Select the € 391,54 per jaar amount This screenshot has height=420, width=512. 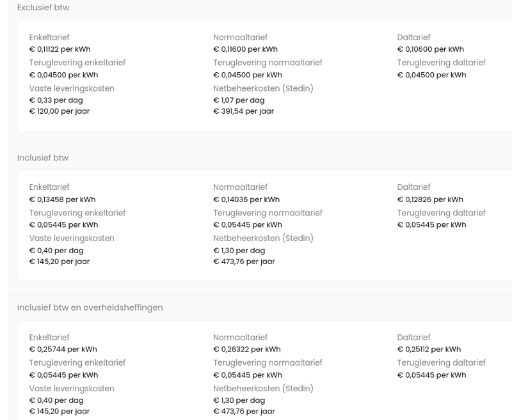pyautogui.click(x=243, y=111)
